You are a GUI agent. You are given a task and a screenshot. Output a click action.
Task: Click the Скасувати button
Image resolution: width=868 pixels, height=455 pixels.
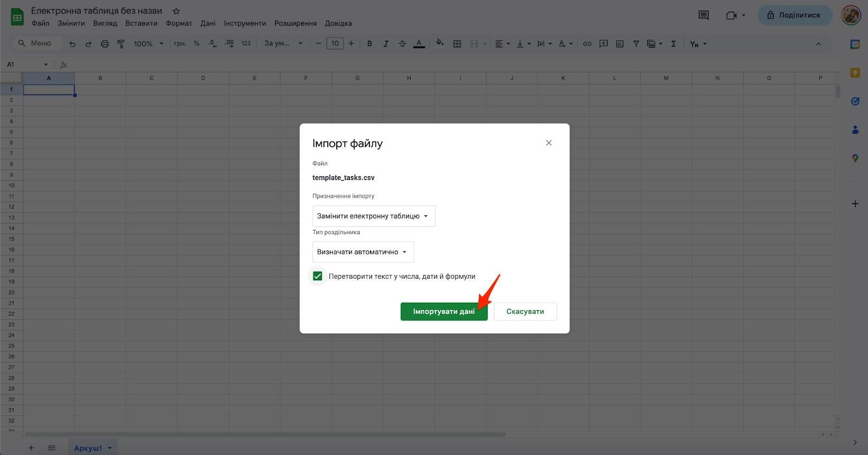click(x=525, y=311)
